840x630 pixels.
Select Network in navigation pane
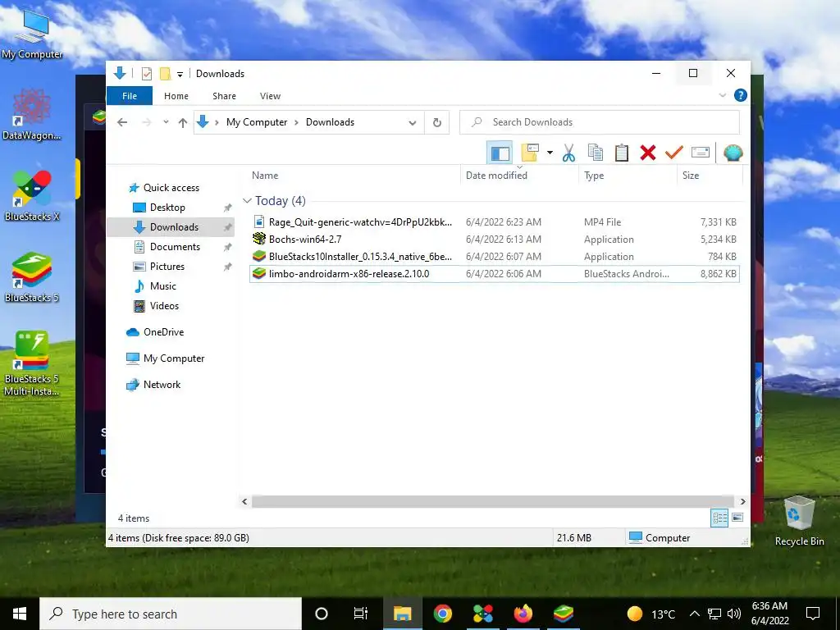[x=162, y=385]
